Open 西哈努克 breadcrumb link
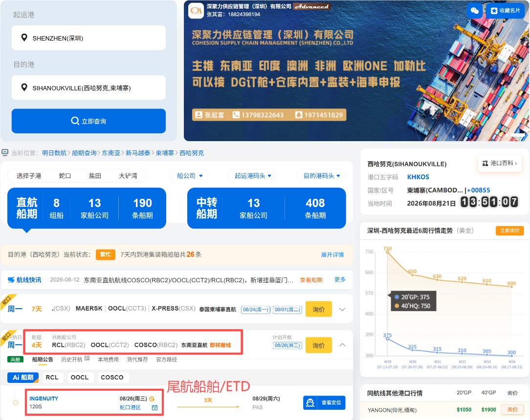 tap(192, 153)
